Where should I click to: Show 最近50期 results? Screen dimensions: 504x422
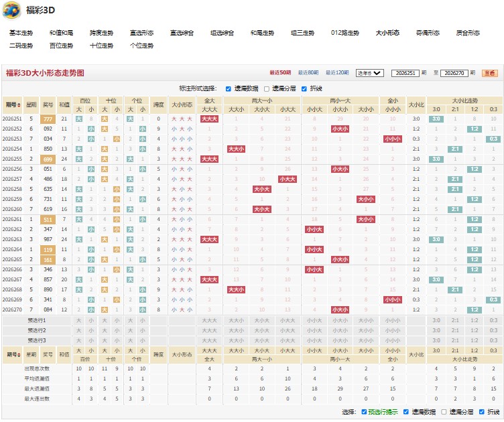[280, 73]
